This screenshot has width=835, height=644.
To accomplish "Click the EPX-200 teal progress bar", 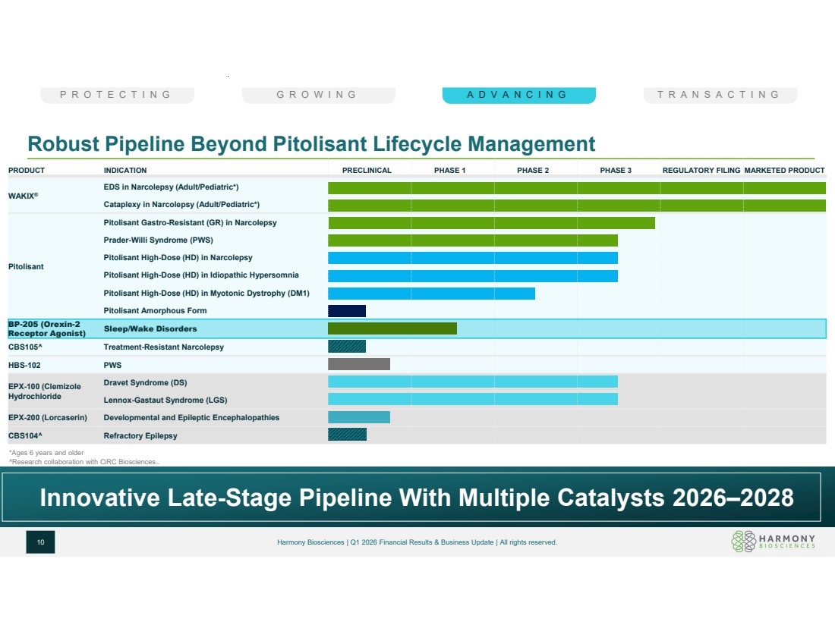I will pyautogui.click(x=359, y=417).
